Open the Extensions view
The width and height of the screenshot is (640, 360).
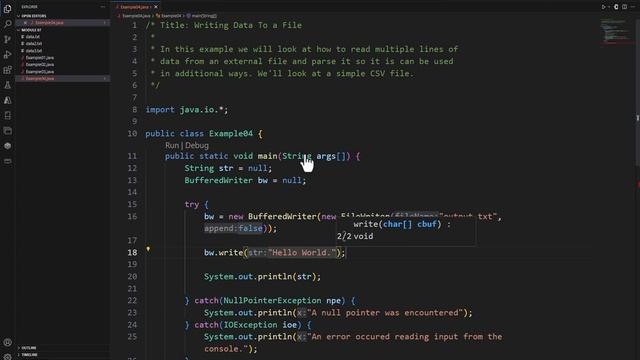(7, 70)
